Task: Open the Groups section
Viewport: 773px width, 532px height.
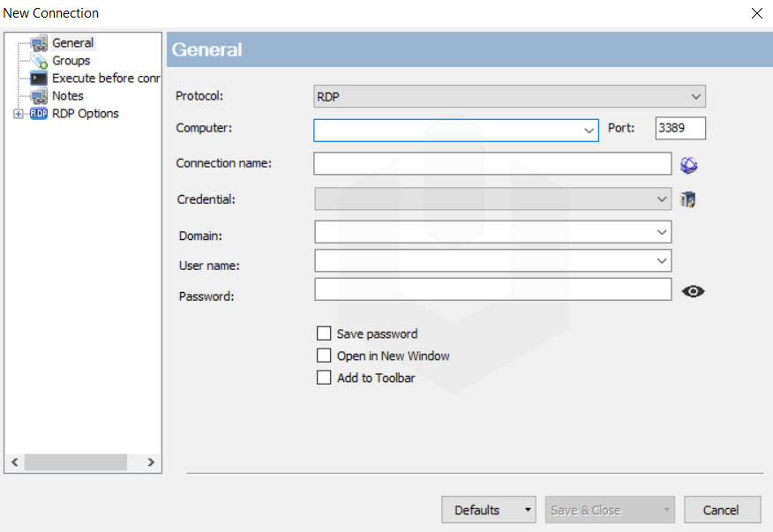Action: pyautogui.click(x=71, y=61)
